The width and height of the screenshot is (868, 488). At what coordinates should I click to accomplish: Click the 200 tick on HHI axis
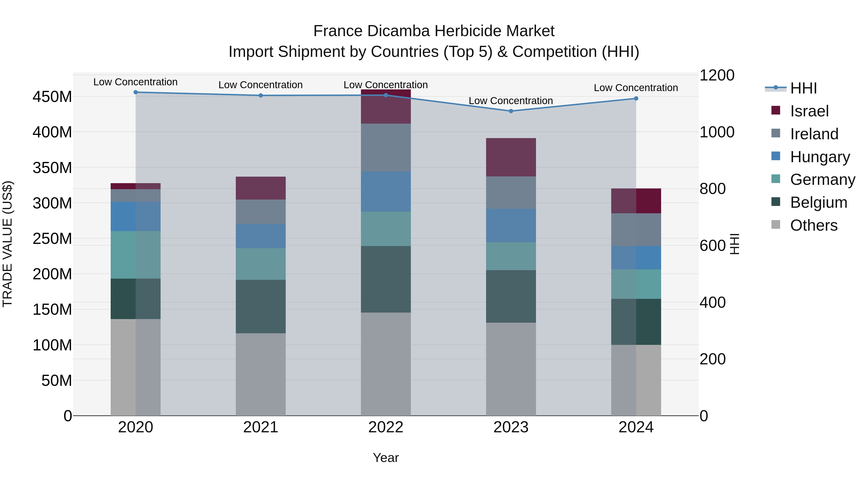click(713, 359)
